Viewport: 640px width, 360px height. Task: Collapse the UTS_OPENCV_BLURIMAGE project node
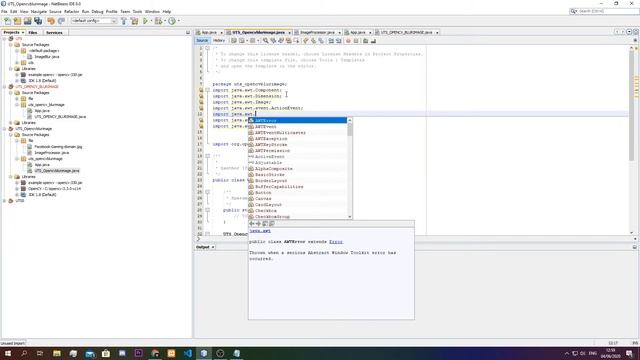pos(5,87)
